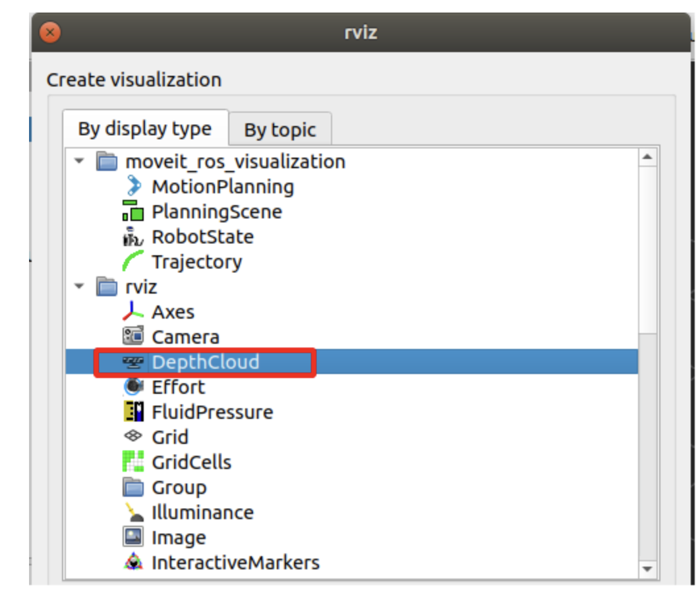Click the Axes tri-color icon
Viewport: 700px width, 595px height.
(x=133, y=311)
